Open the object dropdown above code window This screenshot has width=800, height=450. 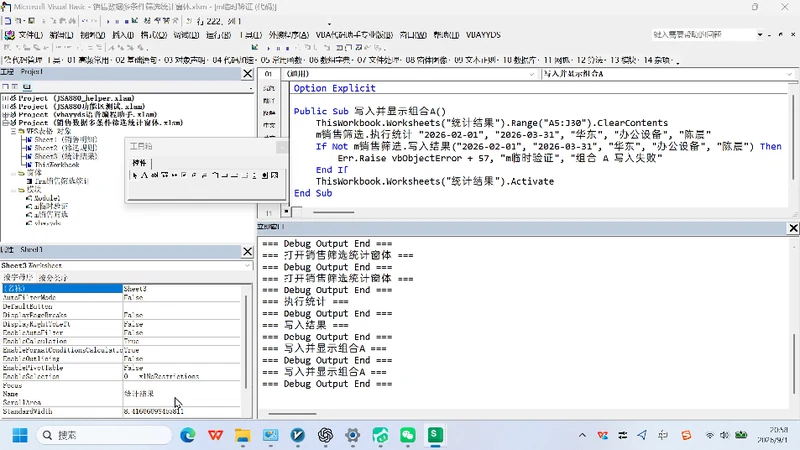click(x=531, y=74)
